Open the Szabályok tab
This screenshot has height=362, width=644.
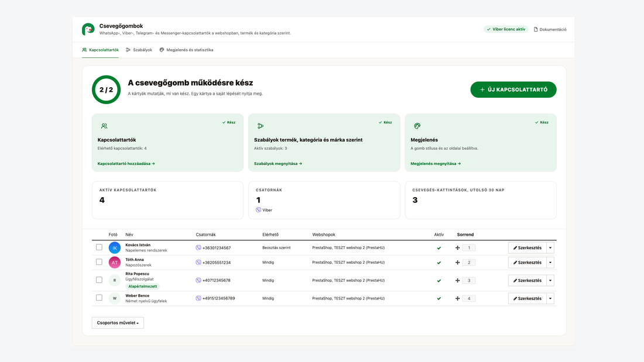[x=139, y=50]
